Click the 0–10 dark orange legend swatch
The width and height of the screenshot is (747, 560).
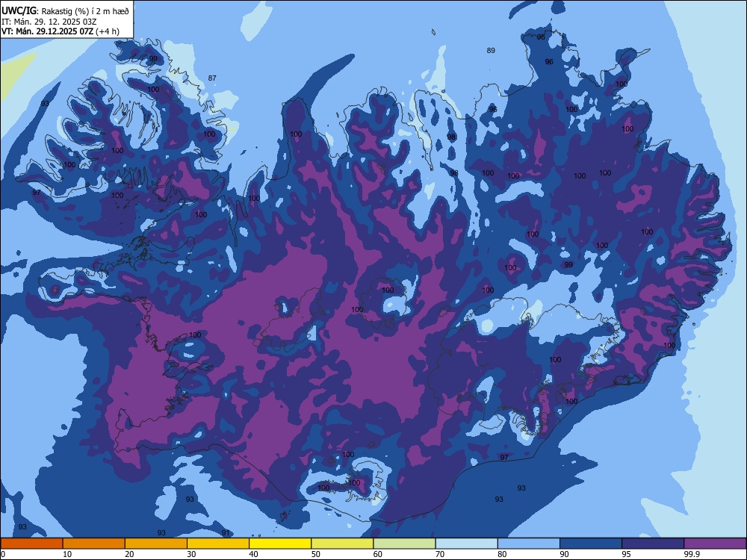click(32, 544)
